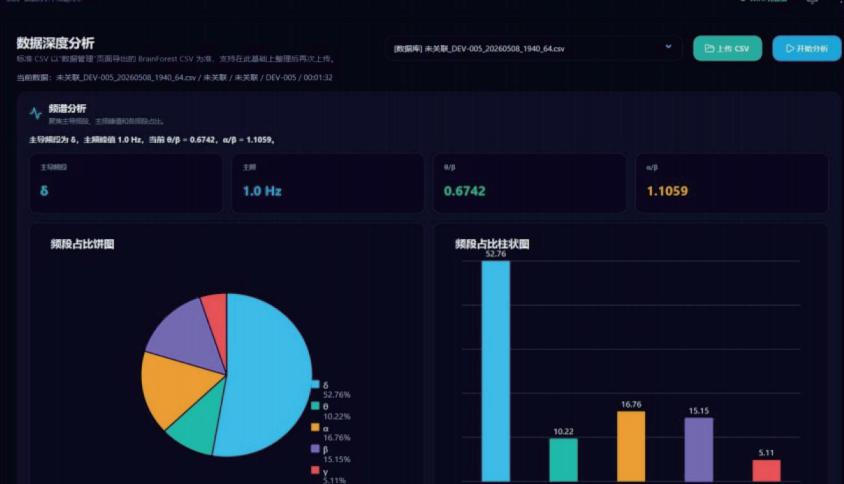
Task: Click the 52.76 label above the blue bar
Action: (x=496, y=254)
